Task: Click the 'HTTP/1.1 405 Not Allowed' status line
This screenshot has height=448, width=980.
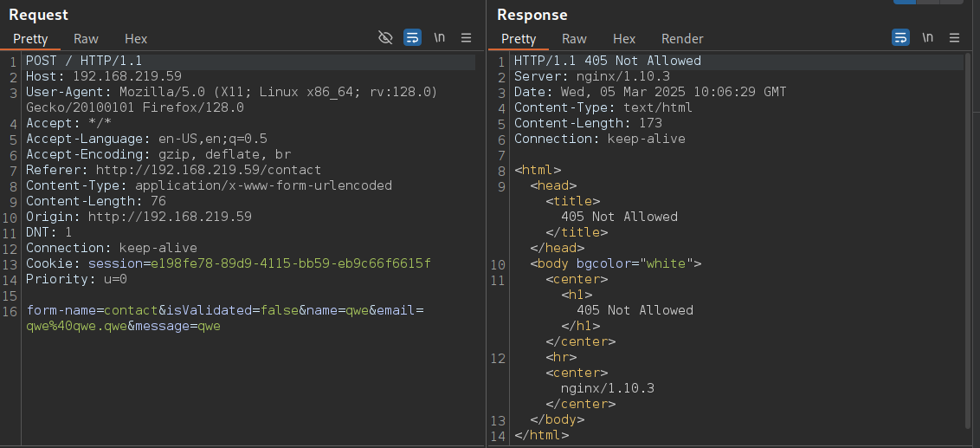Action: pos(608,61)
